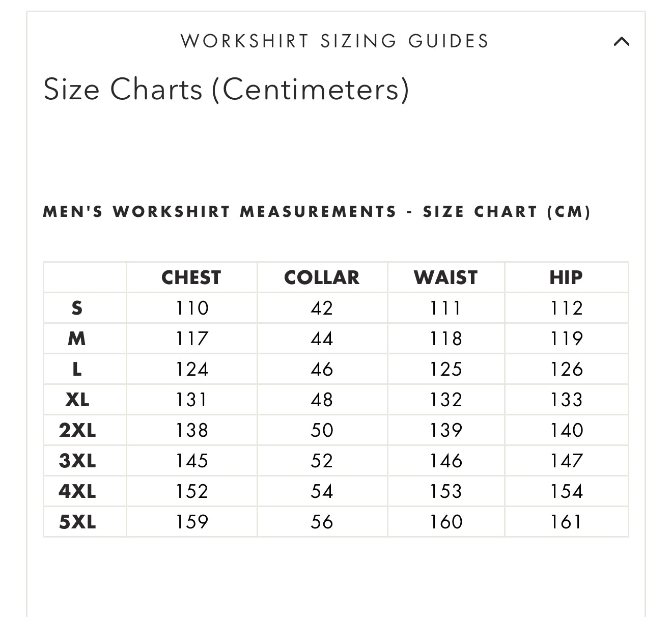
Task: Click the CHEST column header
Action: click(191, 277)
